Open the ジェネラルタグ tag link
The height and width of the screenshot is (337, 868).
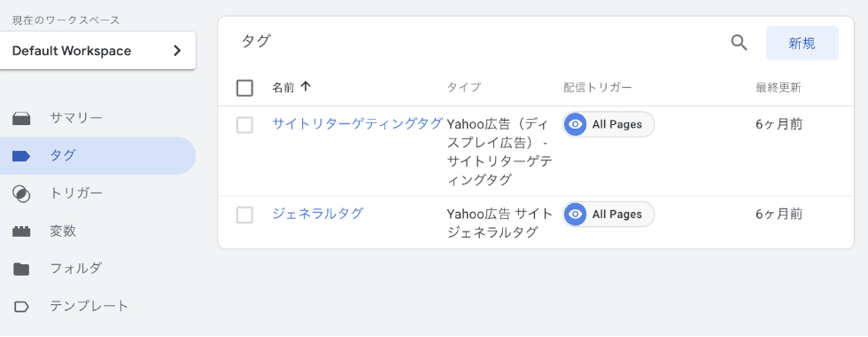[x=318, y=214]
